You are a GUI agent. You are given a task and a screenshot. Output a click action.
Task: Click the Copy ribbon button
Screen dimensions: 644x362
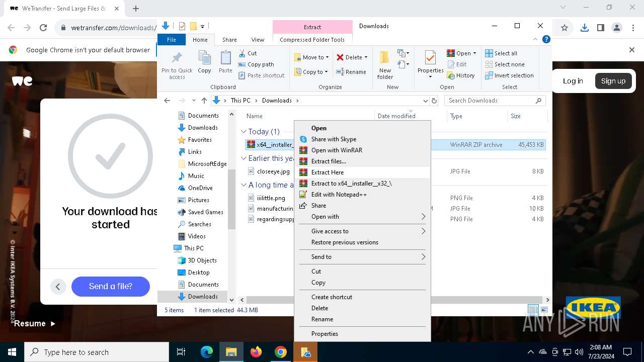[x=204, y=63]
